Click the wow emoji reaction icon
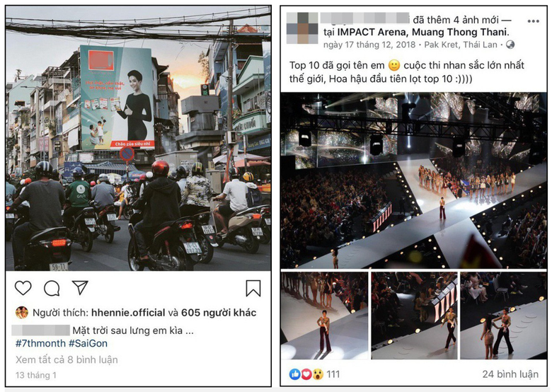This screenshot has height=392, width=552. (318, 374)
